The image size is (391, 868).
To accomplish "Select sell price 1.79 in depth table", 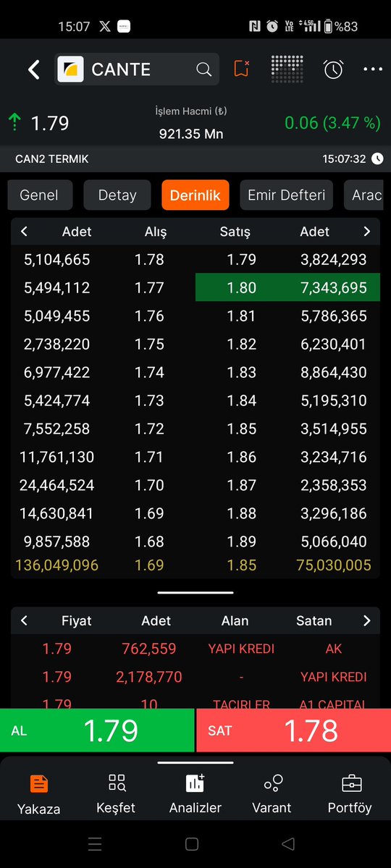I will click(x=241, y=259).
